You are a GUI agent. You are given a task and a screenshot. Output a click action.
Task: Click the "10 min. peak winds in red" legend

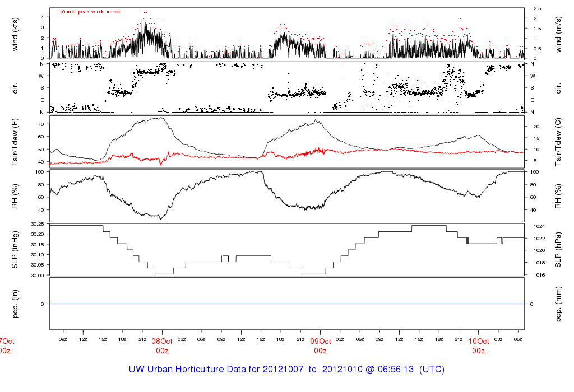pyautogui.click(x=89, y=12)
